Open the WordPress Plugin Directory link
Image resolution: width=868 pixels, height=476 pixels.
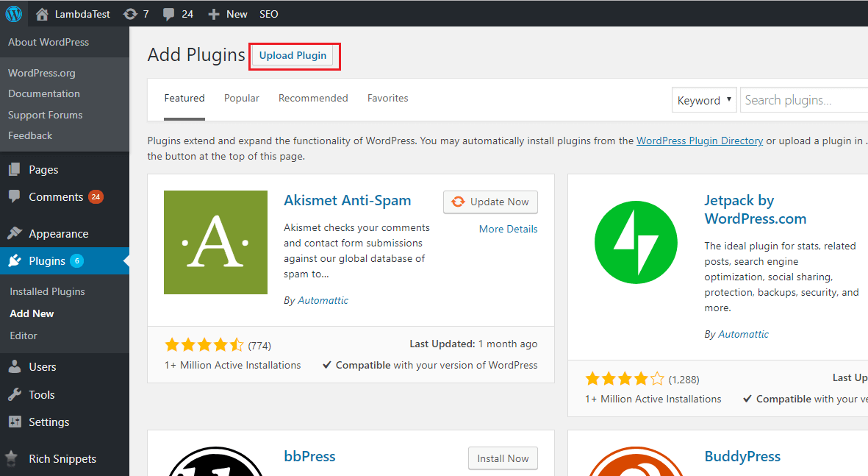699,141
